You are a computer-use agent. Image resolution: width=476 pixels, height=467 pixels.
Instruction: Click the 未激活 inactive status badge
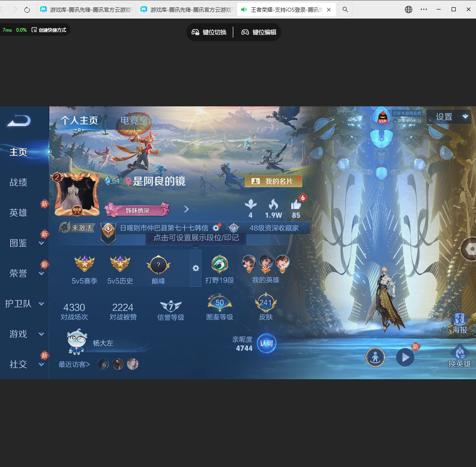[x=75, y=228]
